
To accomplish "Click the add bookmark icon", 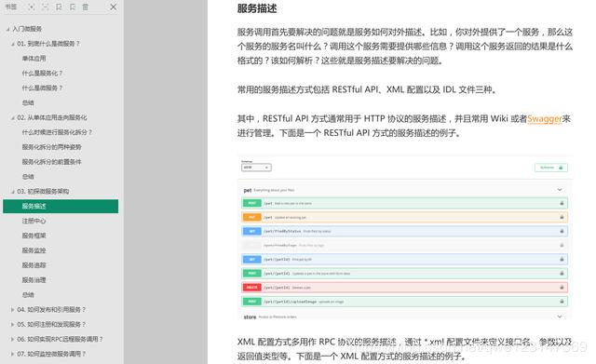I will (x=59, y=7).
